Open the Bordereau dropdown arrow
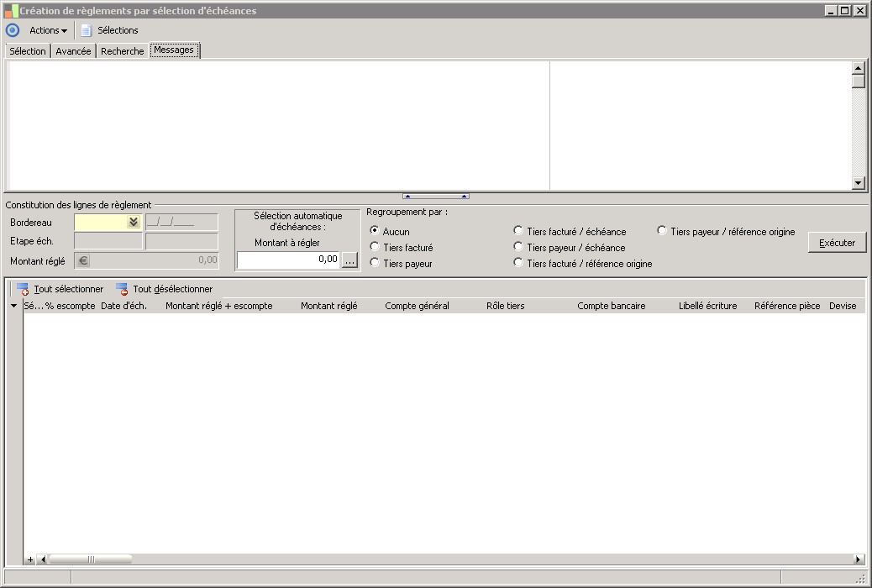872x588 pixels. 134,222
